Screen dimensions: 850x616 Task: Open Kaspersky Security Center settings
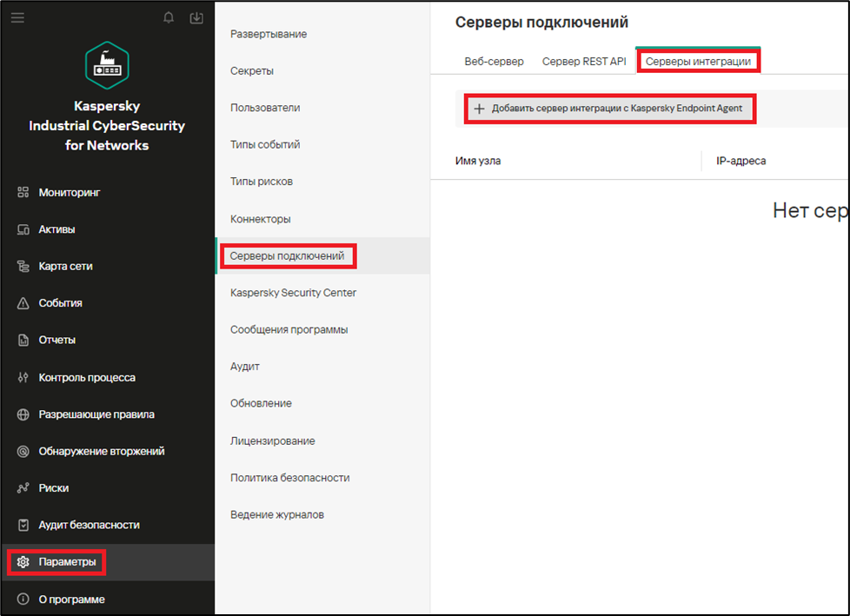click(x=293, y=293)
